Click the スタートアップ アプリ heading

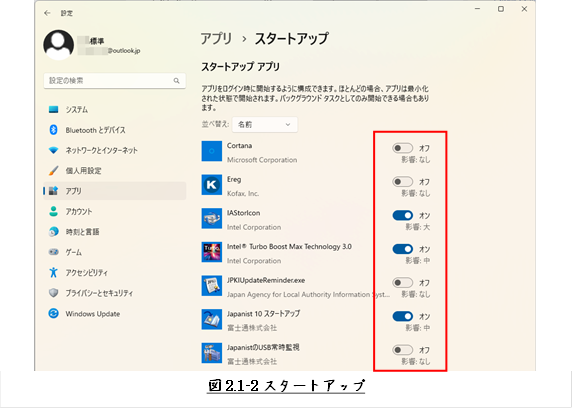(x=241, y=67)
